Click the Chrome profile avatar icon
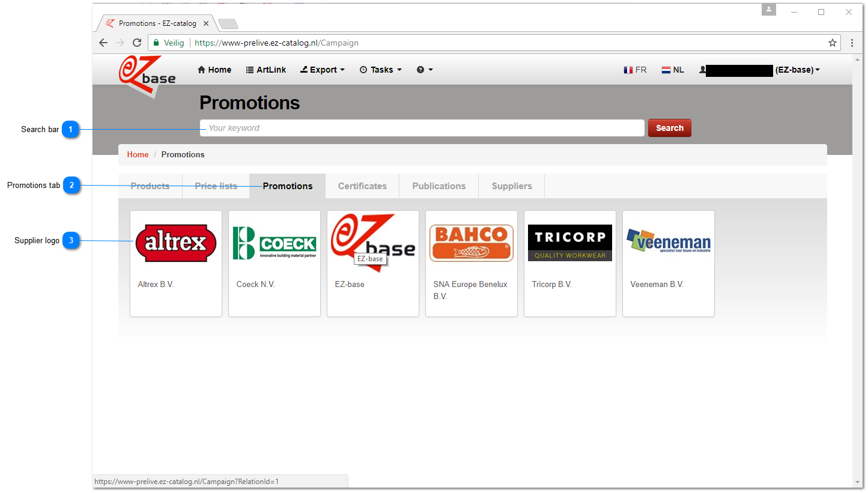The width and height of the screenshot is (868, 493). tap(769, 10)
